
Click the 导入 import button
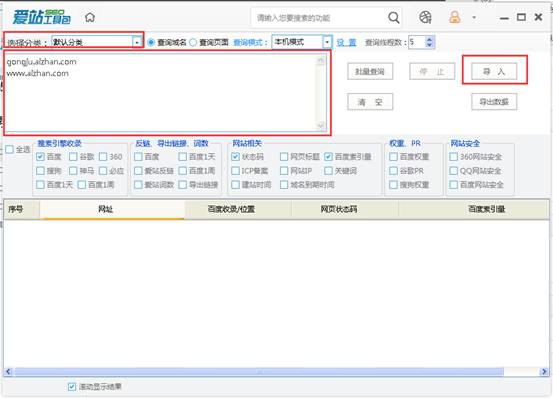point(494,72)
